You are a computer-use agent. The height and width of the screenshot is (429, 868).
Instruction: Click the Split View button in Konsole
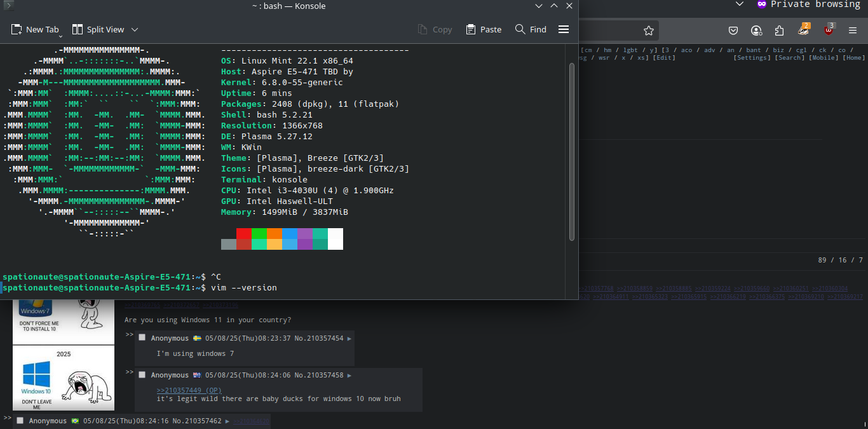(x=98, y=29)
